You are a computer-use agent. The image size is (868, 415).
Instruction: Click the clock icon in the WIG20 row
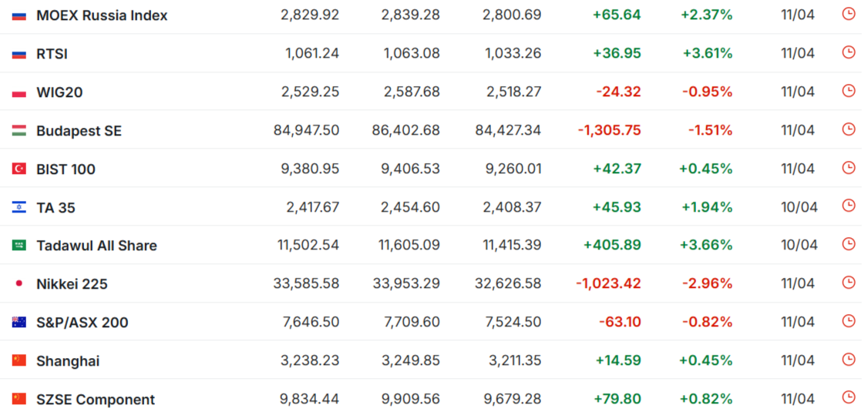click(x=848, y=91)
